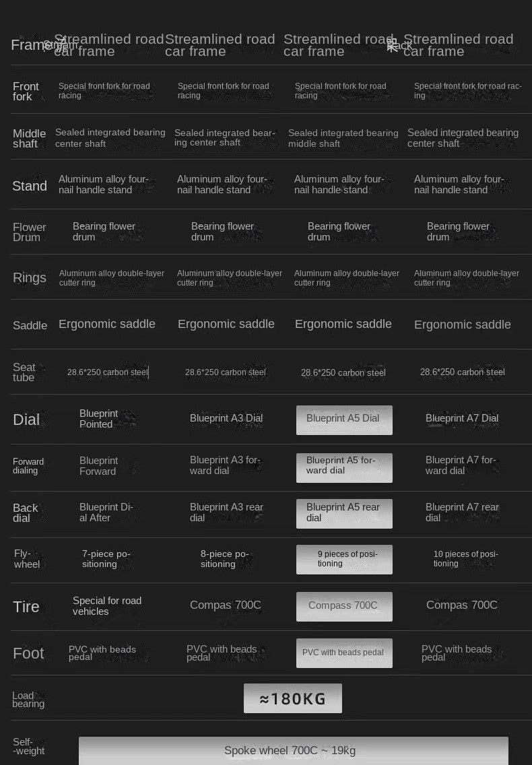Select the 9 pieces of positioning box
The height and width of the screenshot is (765, 532).
click(x=344, y=560)
